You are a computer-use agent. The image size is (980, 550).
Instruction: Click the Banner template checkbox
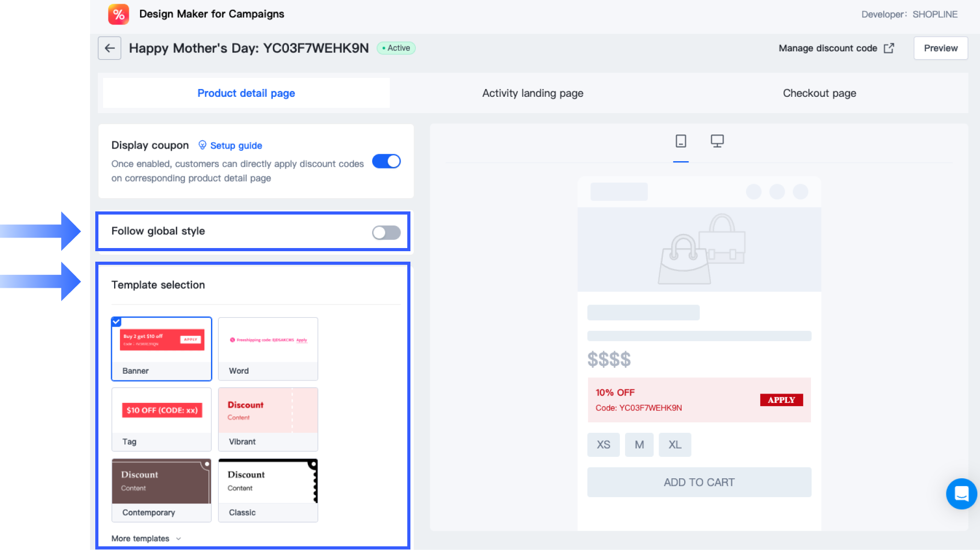pos(116,322)
